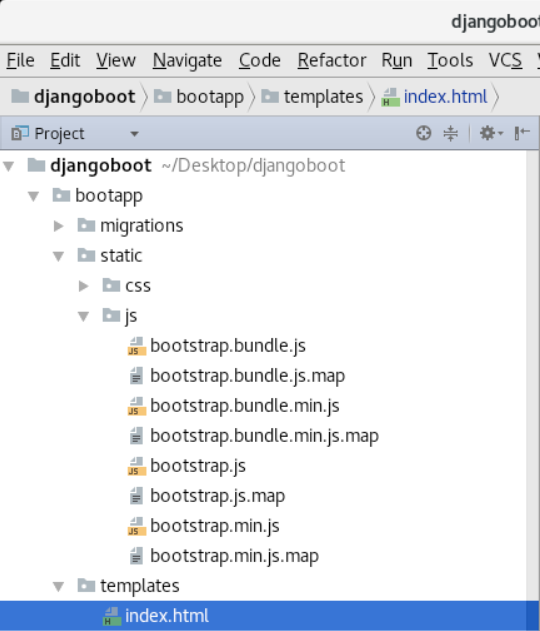Select bootstrap.js.map file name
Image resolution: width=540 pixels, height=631 pixels.
[x=217, y=496]
